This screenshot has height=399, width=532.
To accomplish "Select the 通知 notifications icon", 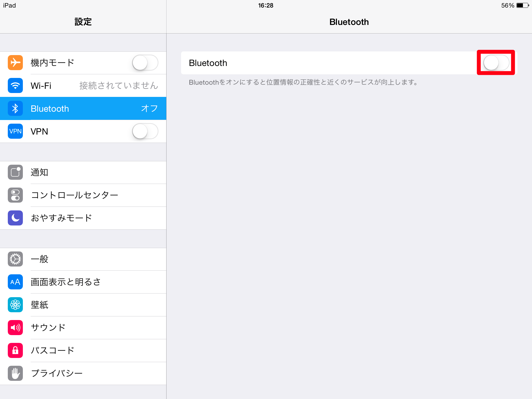I will point(15,172).
